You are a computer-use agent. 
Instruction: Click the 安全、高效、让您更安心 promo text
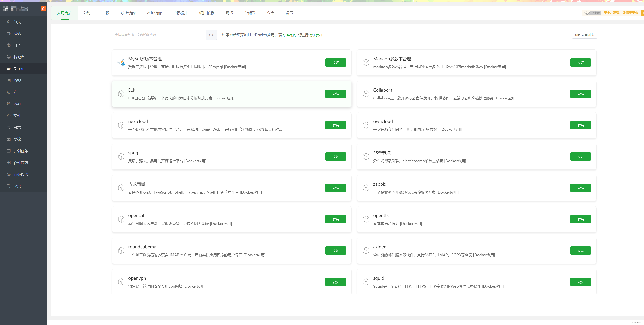[x=621, y=13]
